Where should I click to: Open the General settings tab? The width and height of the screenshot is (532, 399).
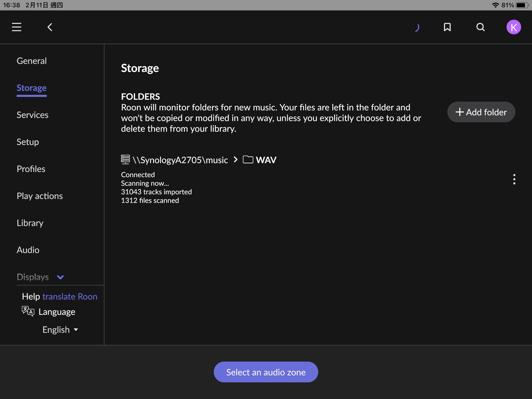pos(32,61)
